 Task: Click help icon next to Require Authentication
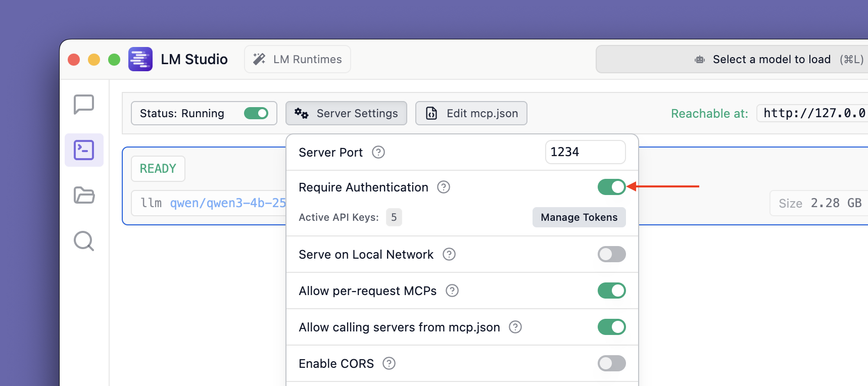point(444,187)
